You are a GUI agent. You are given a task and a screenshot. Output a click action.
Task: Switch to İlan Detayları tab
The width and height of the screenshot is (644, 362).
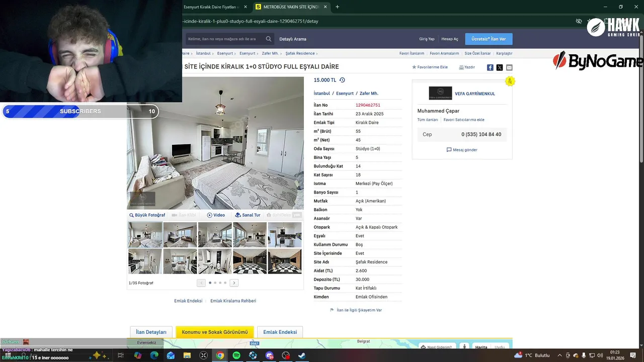(151, 332)
